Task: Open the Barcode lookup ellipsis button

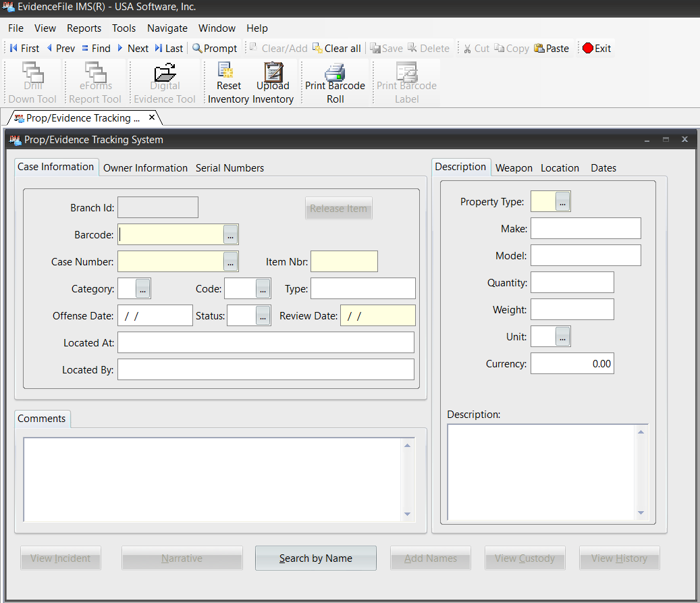Action: click(231, 235)
